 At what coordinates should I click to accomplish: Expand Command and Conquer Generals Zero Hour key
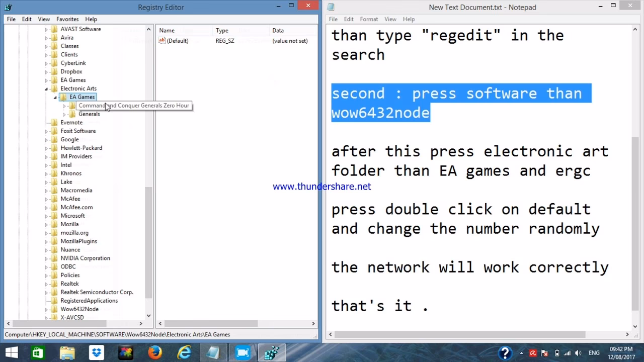coord(64,106)
